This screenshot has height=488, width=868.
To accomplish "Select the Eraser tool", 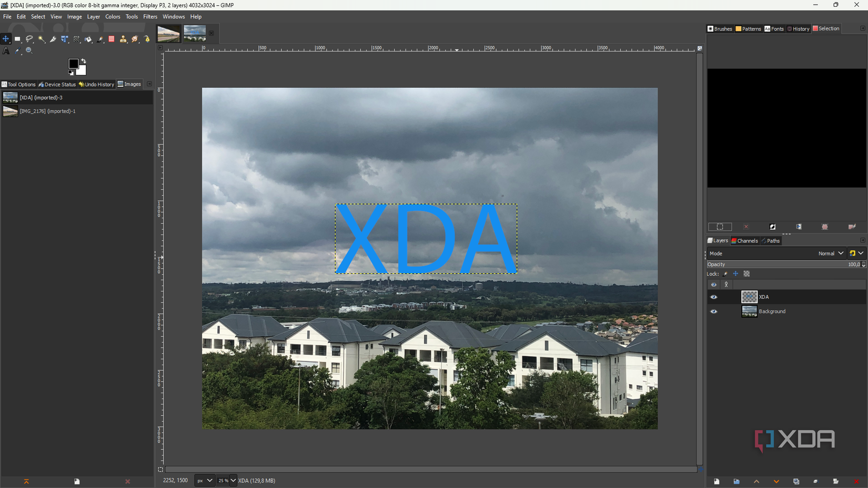I will coord(112,39).
